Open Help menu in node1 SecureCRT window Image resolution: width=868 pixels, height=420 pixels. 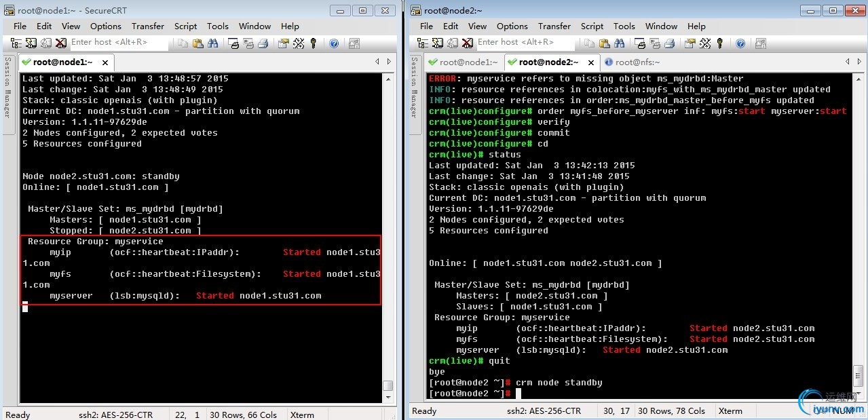[290, 26]
